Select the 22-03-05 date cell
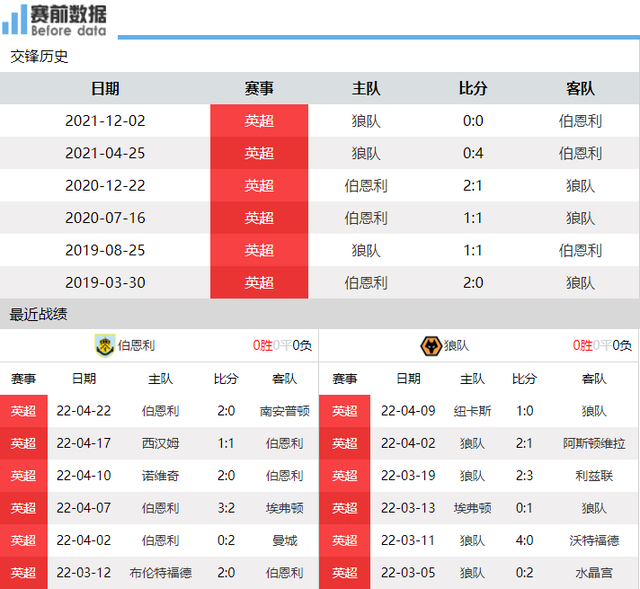The height and width of the screenshot is (589, 640). point(408,573)
